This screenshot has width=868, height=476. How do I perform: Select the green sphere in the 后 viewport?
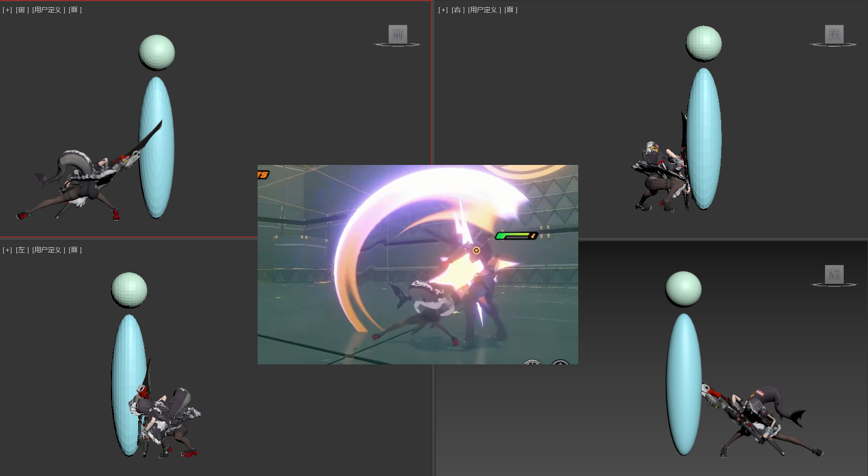(x=684, y=289)
